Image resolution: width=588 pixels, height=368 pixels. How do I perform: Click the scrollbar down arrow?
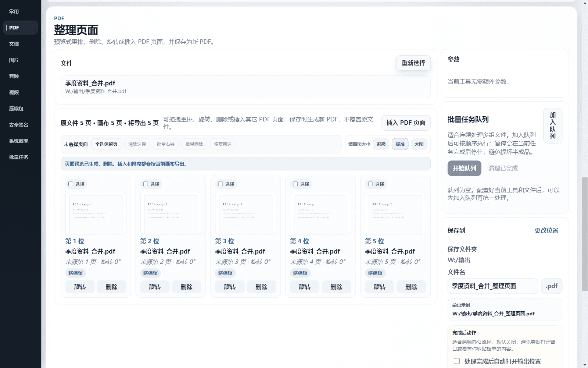click(585, 365)
